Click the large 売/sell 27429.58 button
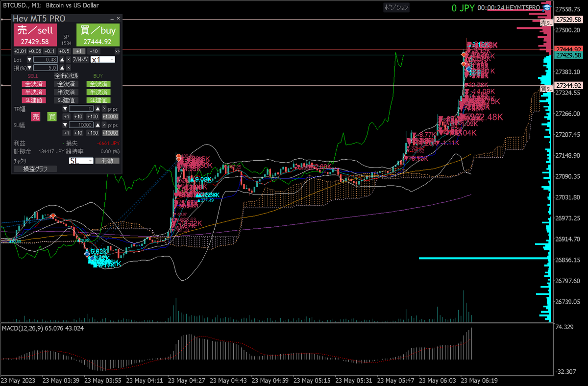588x386 pixels. (35, 35)
